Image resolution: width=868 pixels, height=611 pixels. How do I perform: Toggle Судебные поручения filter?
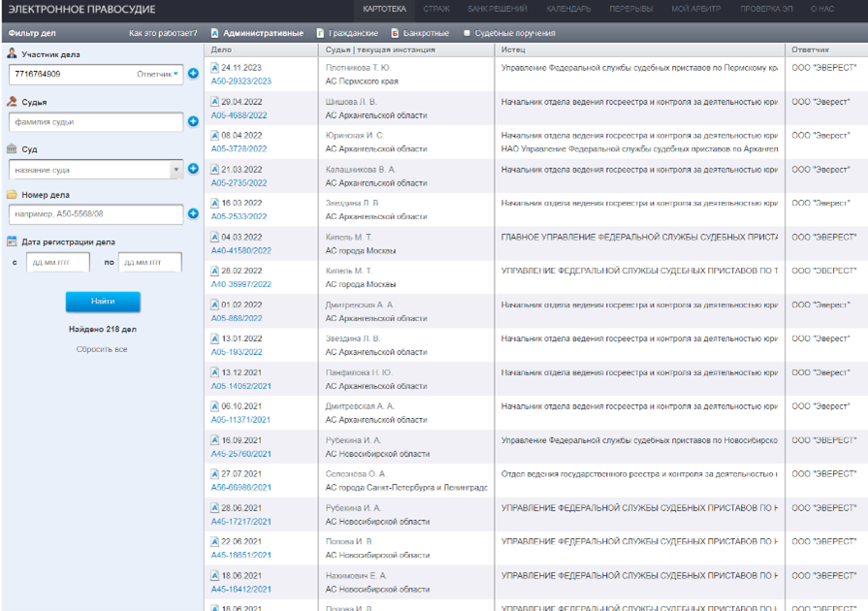[509, 33]
